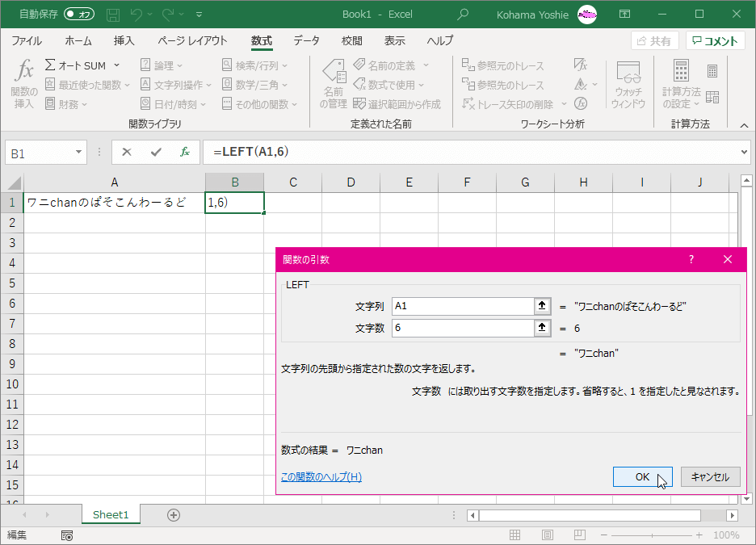Viewport: 756px width, 545px height.
Task: Click the collapse button beside the 文字数 field
Action: (541, 328)
